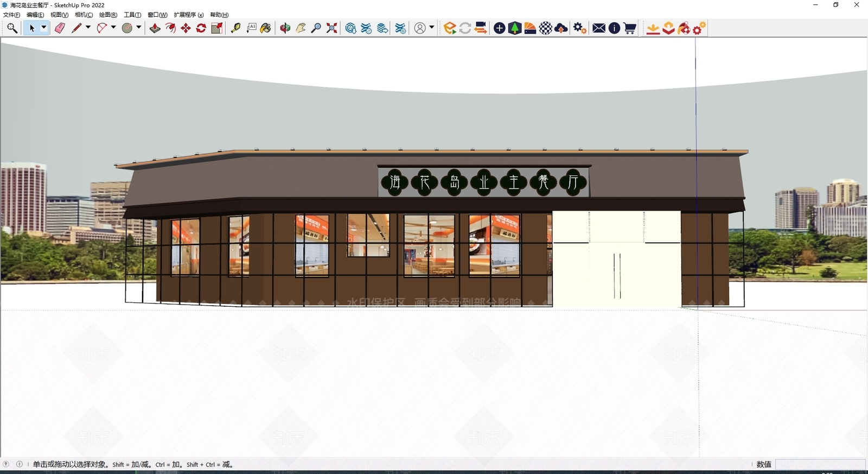Open the 扩展程序 (x) menu
Screen dimensions: 868x474
click(x=188, y=15)
